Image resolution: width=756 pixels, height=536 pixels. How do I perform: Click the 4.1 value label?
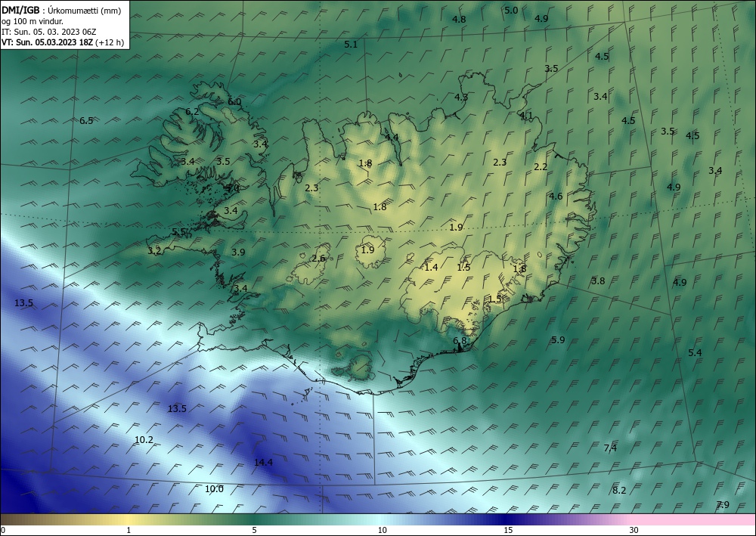pos(526,115)
